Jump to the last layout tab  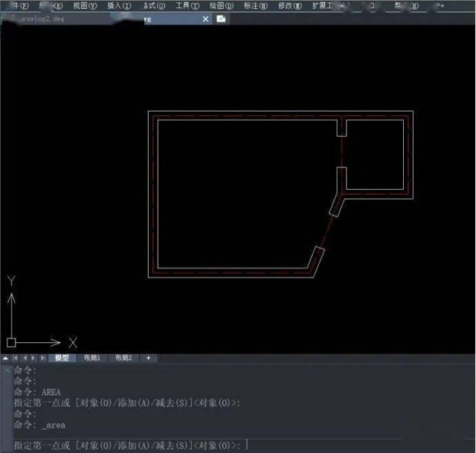click(x=43, y=359)
